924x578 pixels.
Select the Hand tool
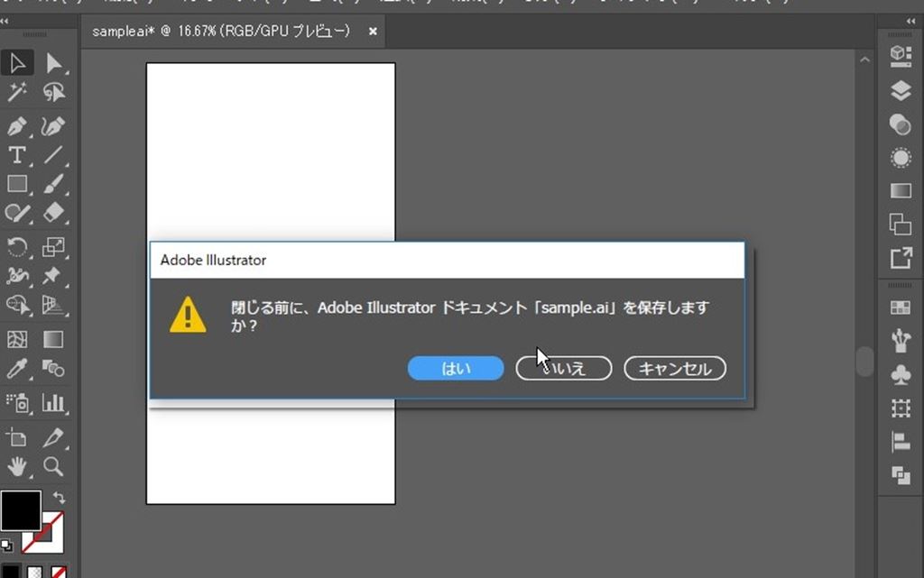click(x=17, y=465)
